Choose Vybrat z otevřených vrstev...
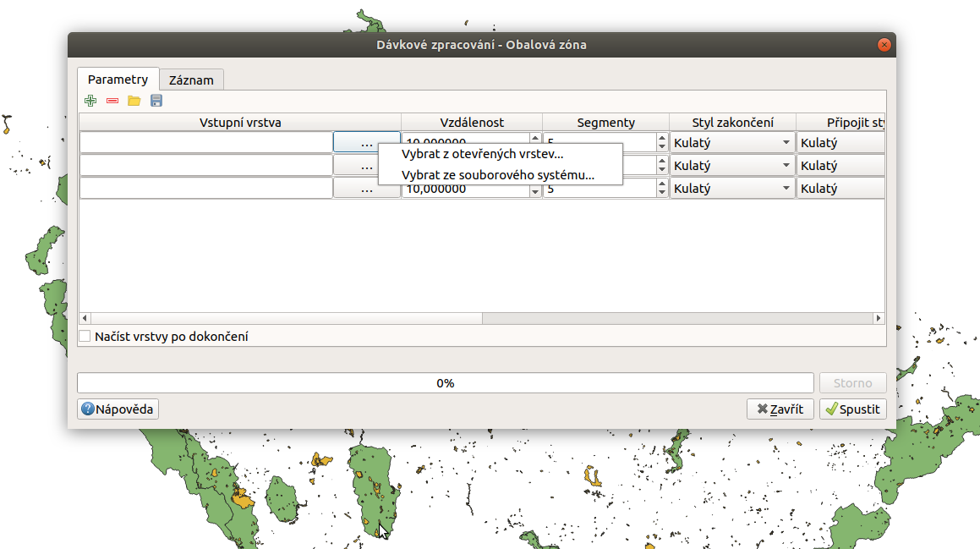Screen dimensions: 980x549 pos(483,154)
